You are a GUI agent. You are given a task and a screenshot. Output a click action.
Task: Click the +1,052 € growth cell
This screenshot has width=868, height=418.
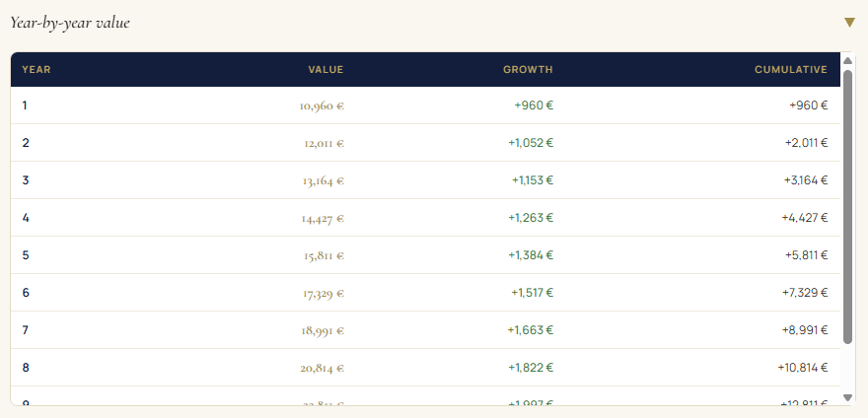pos(531,143)
